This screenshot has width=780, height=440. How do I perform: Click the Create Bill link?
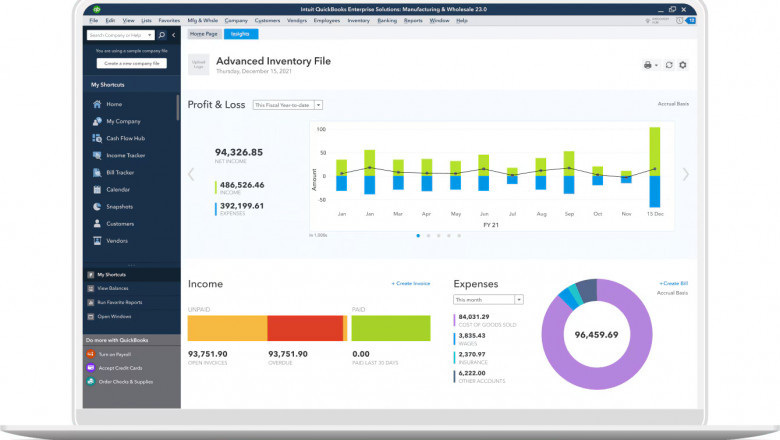point(674,283)
